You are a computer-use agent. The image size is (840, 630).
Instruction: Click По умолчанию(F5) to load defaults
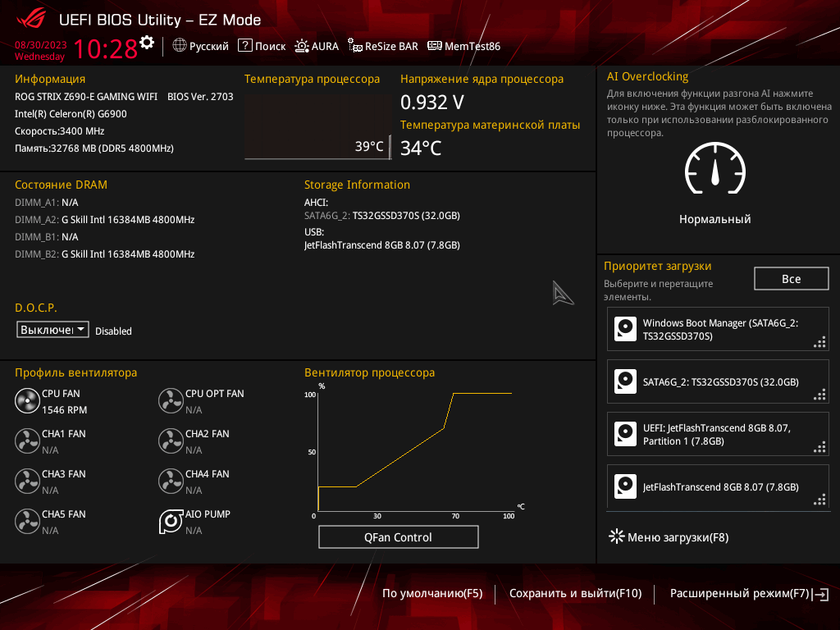pos(432,593)
